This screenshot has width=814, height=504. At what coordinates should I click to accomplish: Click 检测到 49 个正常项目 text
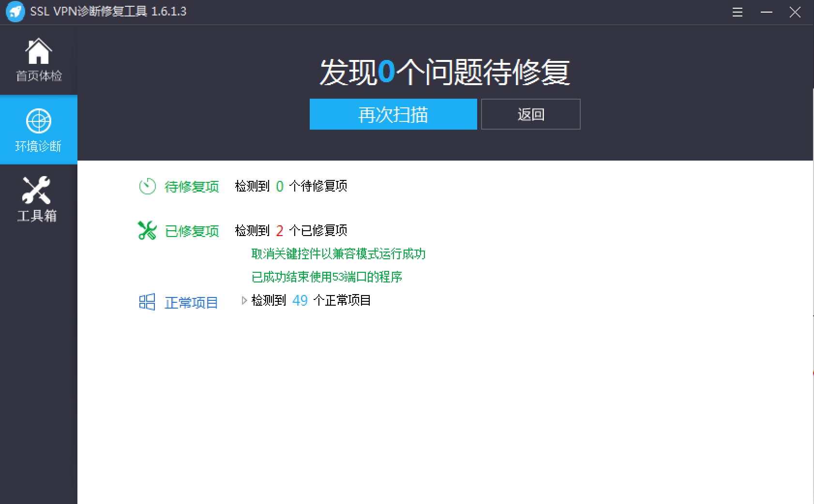(x=311, y=300)
